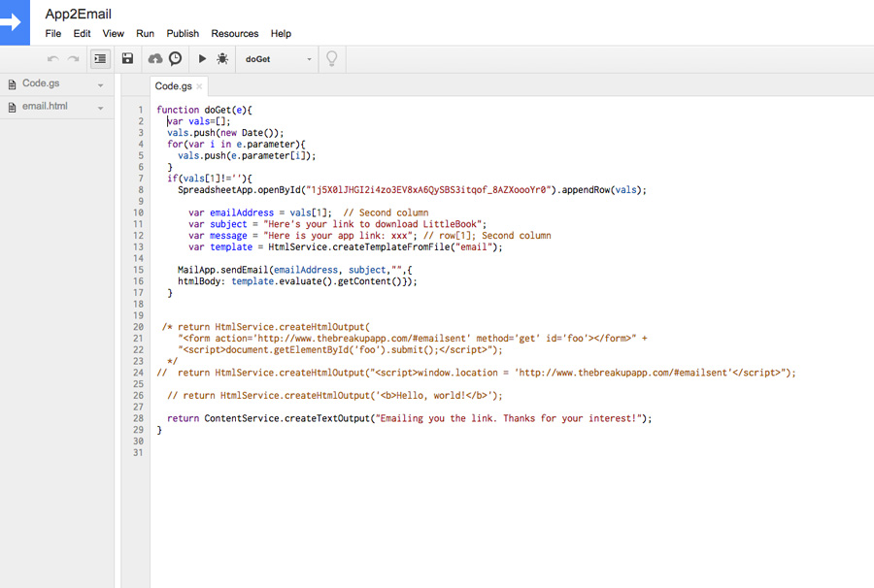Open email.html in the file sidebar

tap(45, 107)
